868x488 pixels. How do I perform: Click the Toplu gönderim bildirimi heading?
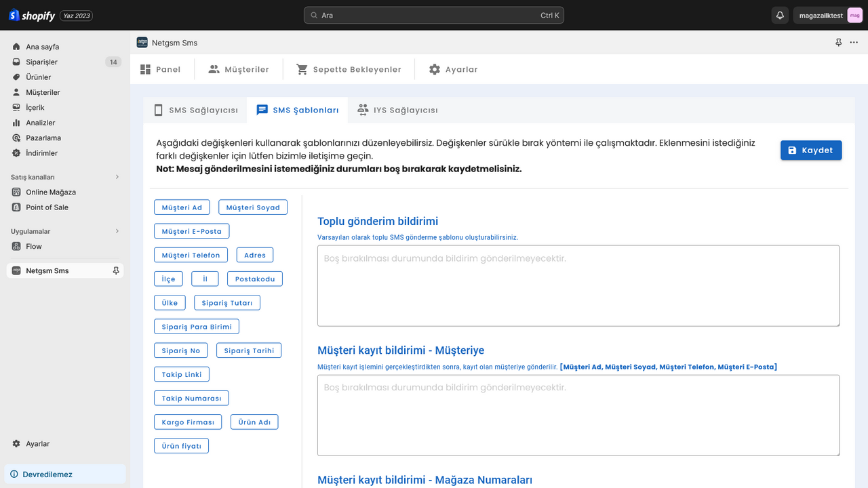378,221
